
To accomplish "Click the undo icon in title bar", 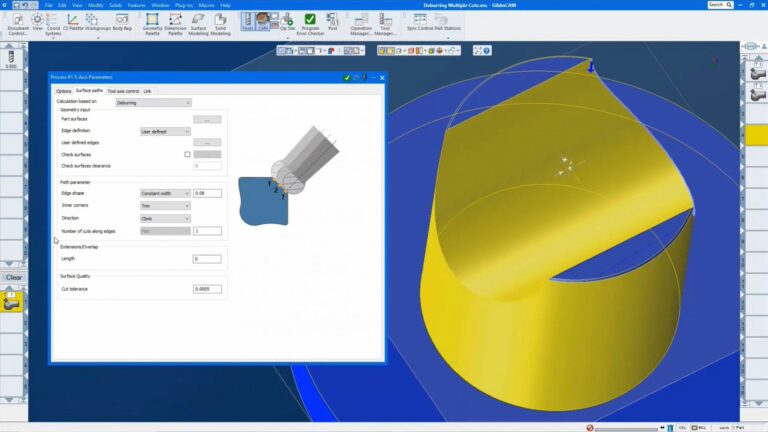I will pos(25,5).
